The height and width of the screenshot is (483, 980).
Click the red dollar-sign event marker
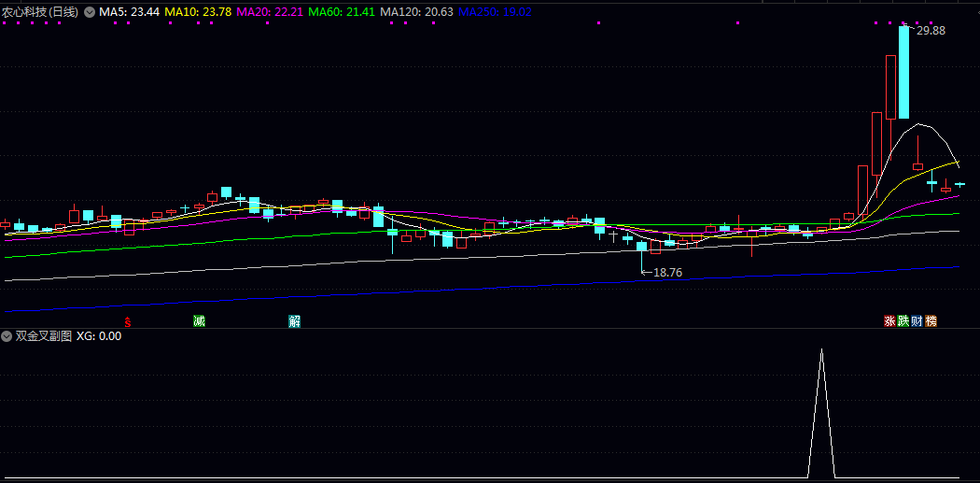128,322
